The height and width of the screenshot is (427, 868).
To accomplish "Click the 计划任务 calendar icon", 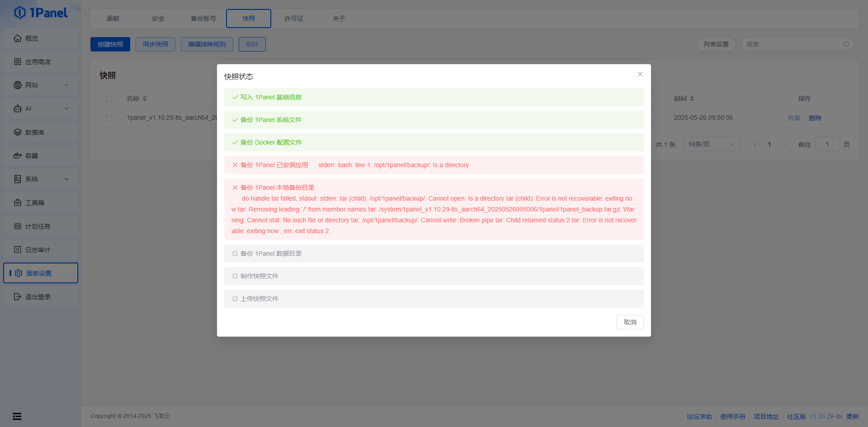I will [18, 226].
